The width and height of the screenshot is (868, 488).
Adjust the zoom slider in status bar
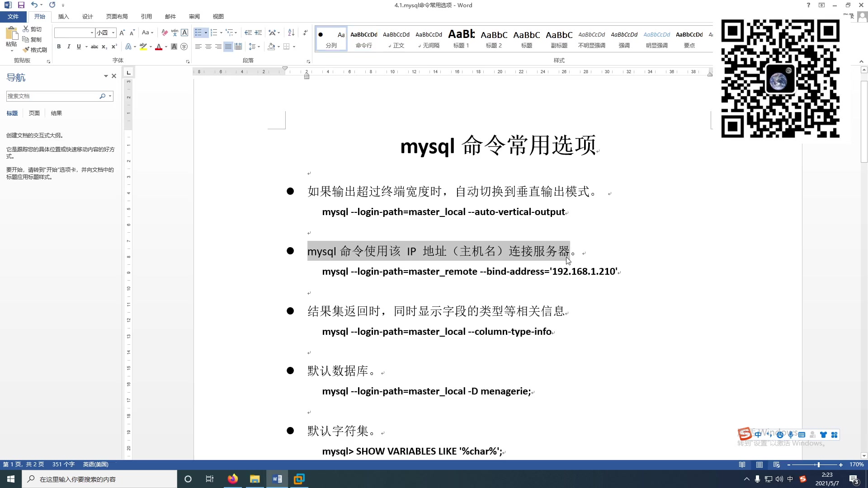[818, 465]
